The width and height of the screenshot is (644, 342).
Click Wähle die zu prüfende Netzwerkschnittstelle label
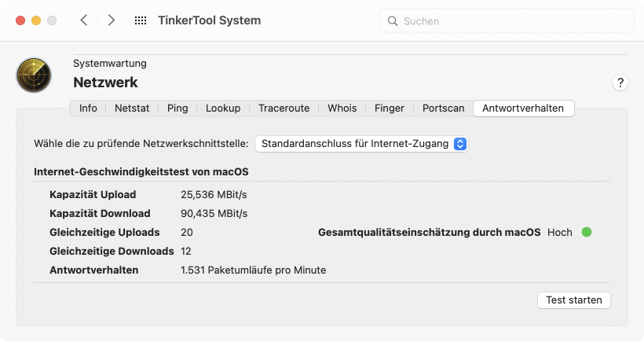pyautogui.click(x=141, y=143)
